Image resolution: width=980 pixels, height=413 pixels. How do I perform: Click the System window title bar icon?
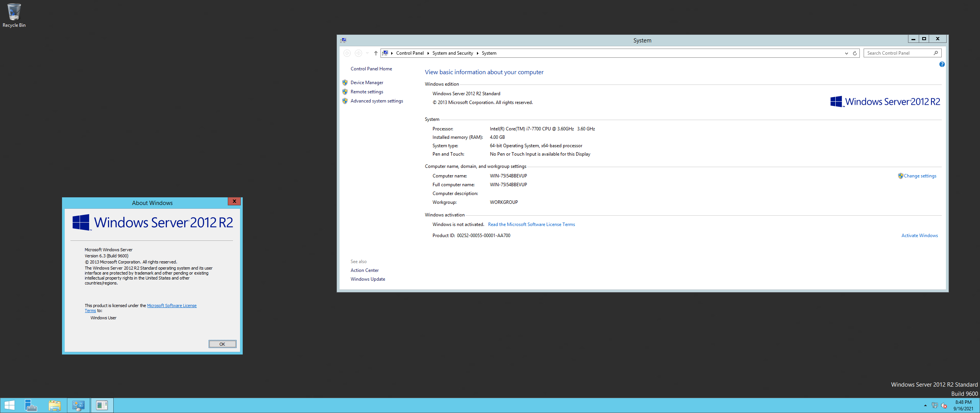(x=343, y=40)
